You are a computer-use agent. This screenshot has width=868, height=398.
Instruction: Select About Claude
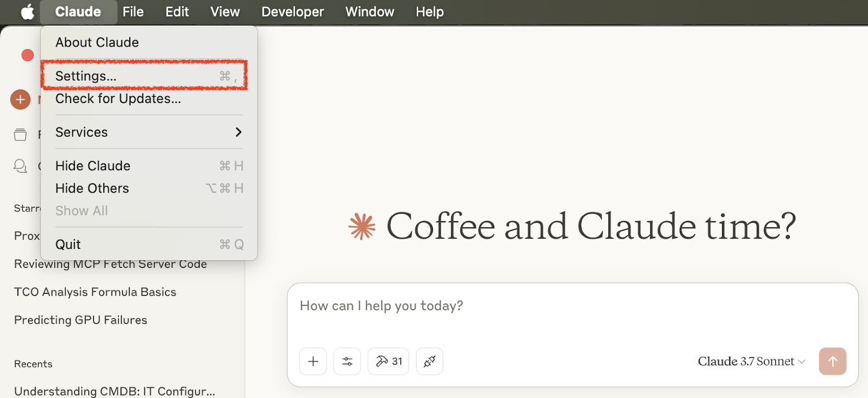(x=149, y=42)
